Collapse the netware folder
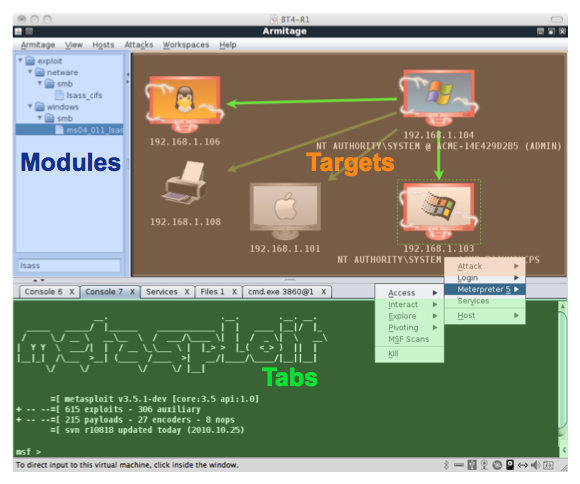Screen dimensions: 580x484 click(30, 71)
